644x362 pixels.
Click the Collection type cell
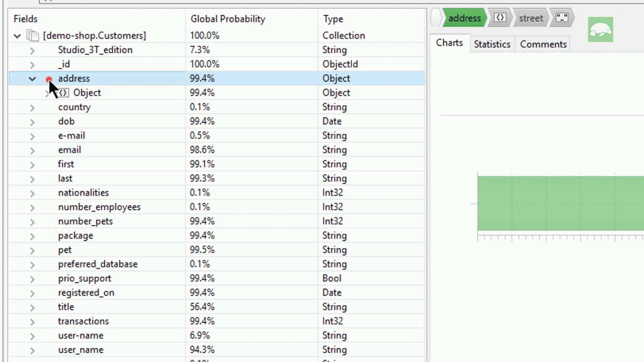pyautogui.click(x=343, y=36)
